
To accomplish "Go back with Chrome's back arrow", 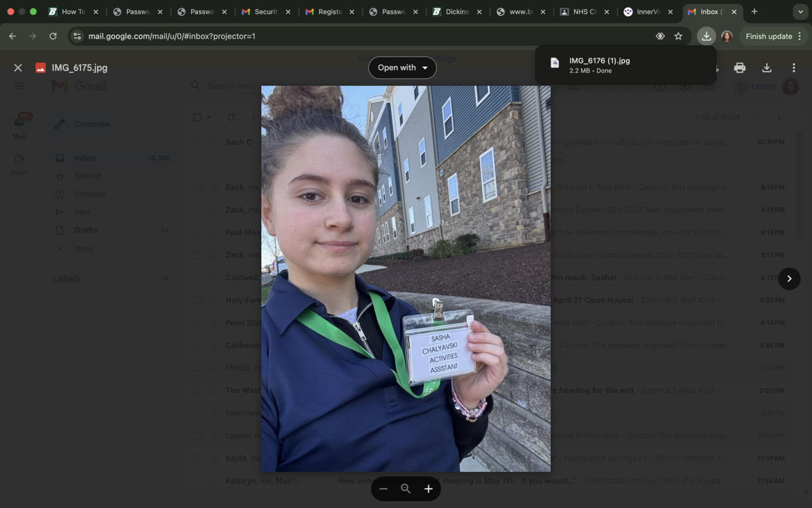I will [13, 36].
